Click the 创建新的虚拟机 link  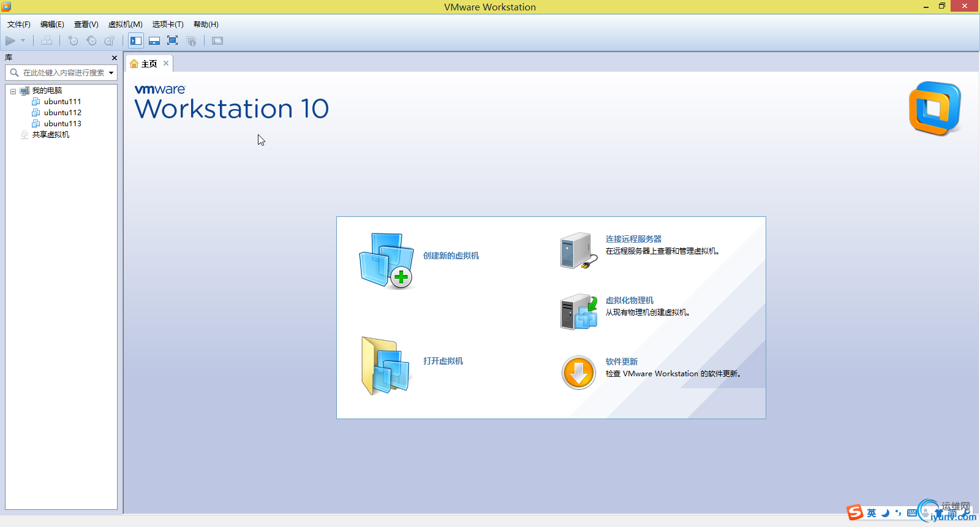451,256
